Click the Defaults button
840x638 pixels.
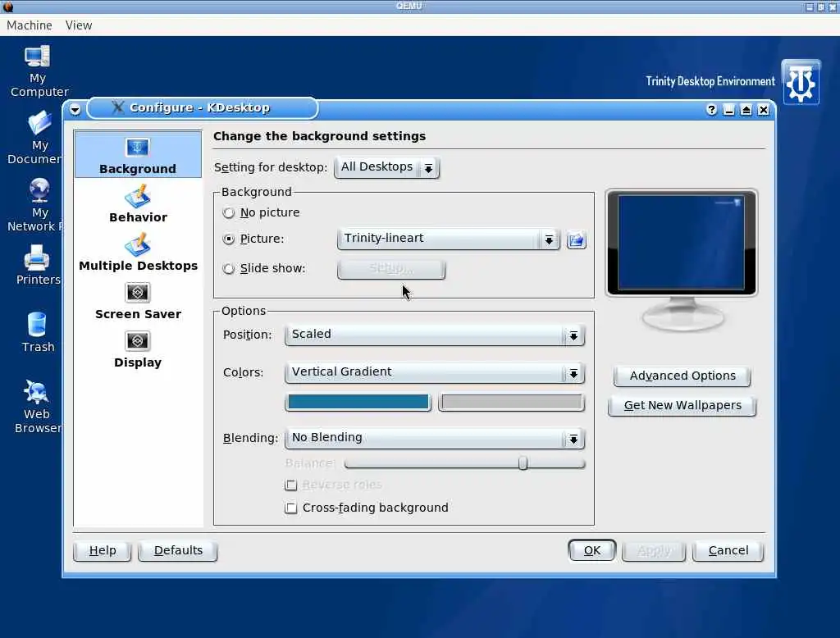[178, 551]
